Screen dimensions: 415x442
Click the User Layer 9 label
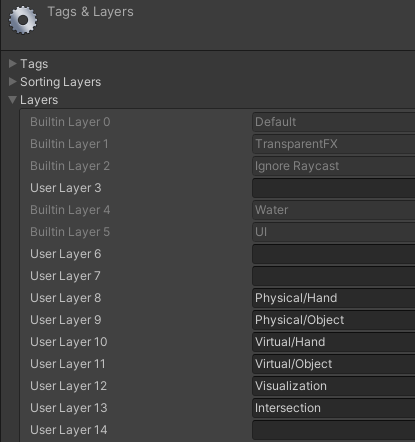coord(66,320)
